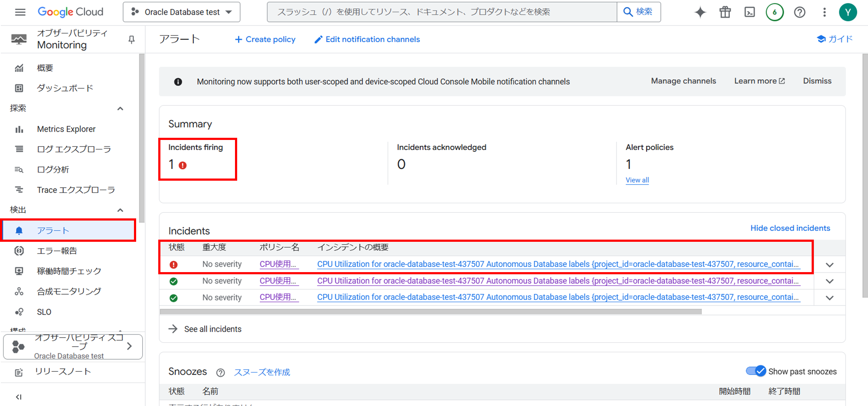This screenshot has height=406, width=868.
Task: Click Edit notification channels
Action: 367,39
